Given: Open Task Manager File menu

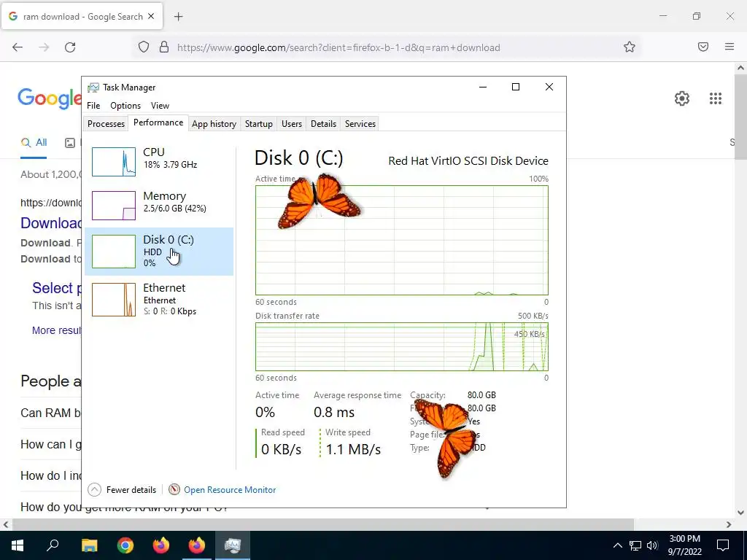Looking at the screenshot, I should coord(93,106).
